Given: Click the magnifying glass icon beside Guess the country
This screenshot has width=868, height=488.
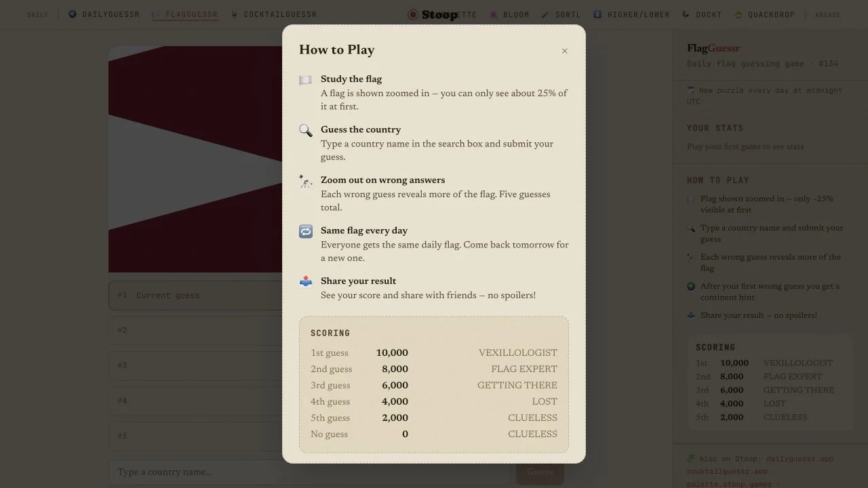Looking at the screenshot, I should [306, 131].
